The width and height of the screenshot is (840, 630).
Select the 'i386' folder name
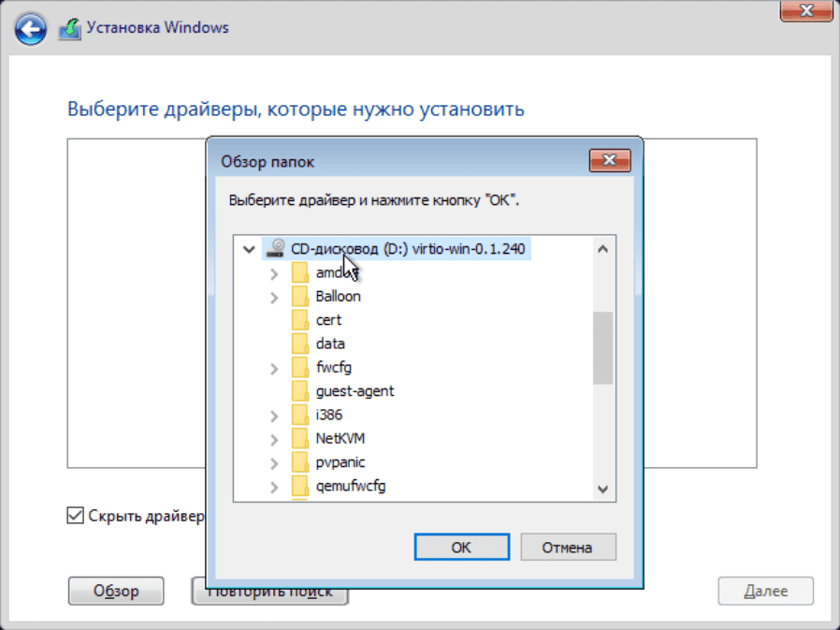(x=329, y=415)
